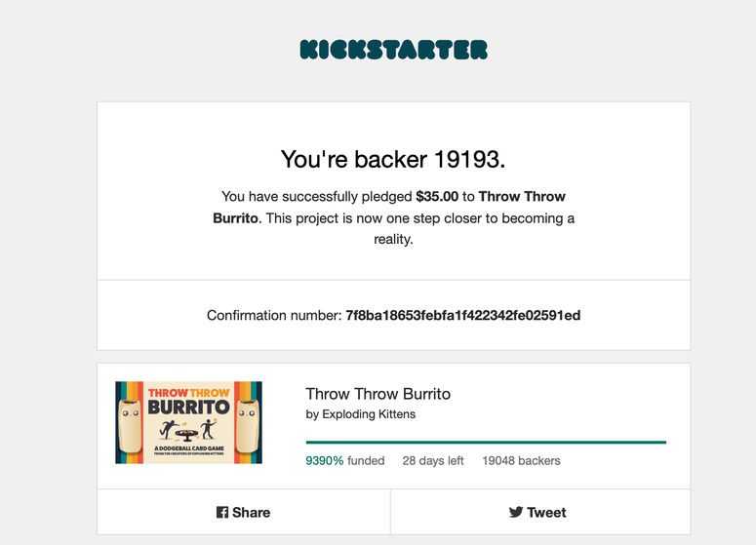Click the left burrito character in the project image
Image resolution: width=756 pixels, height=545 pixels.
point(130,426)
